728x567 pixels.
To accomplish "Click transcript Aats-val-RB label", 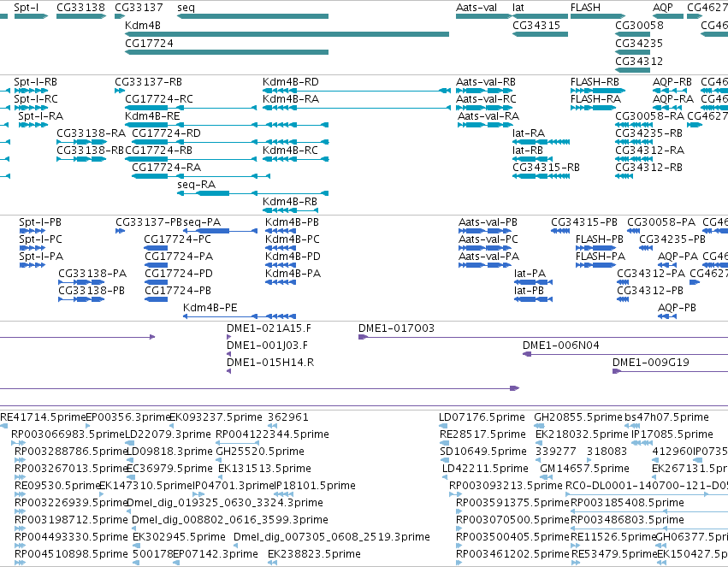I will pos(486,81).
